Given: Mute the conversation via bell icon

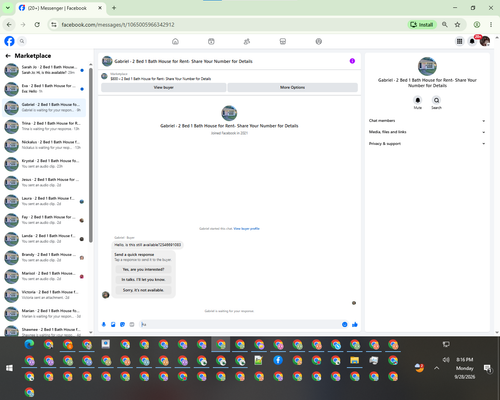Looking at the screenshot, I should click(x=418, y=100).
